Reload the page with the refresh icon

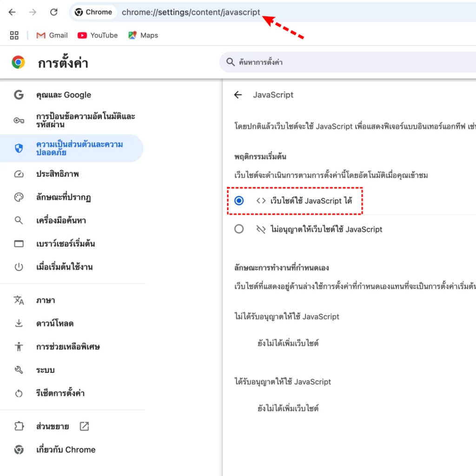(x=54, y=12)
